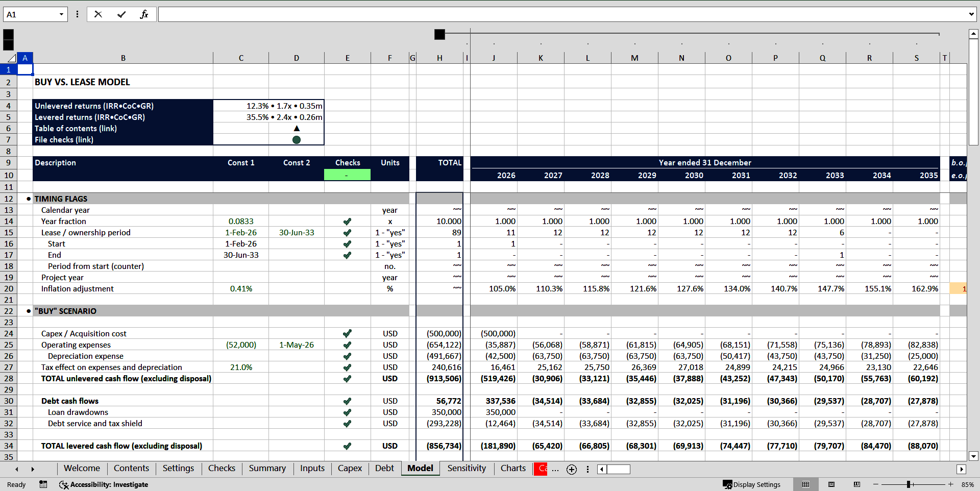Click zoom out minus button
Viewport: 980px width, 491px height.
[x=876, y=484]
